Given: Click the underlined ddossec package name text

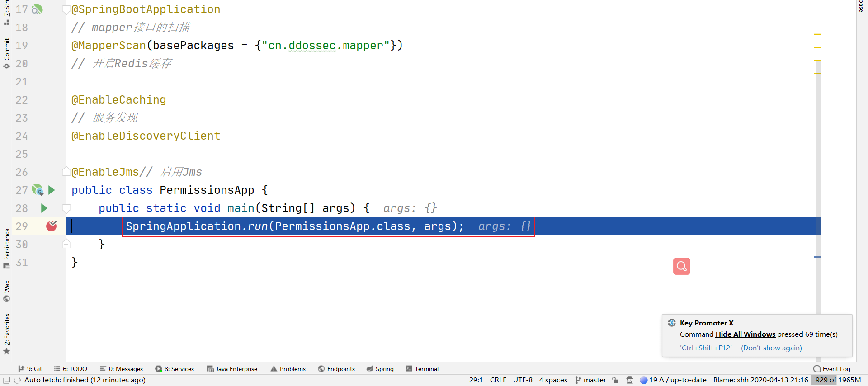Looking at the screenshot, I should (312, 46).
